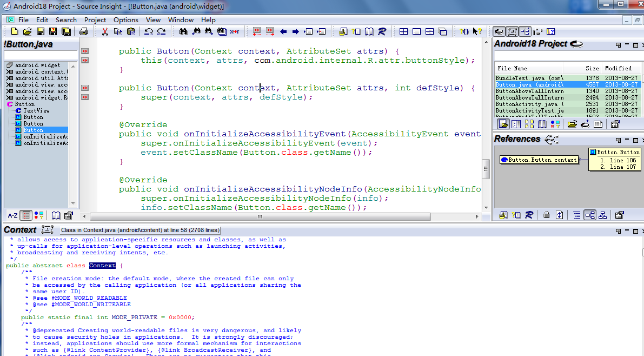The width and height of the screenshot is (644, 356).
Task: Open Lookup References with the R icon
Action: [382, 32]
